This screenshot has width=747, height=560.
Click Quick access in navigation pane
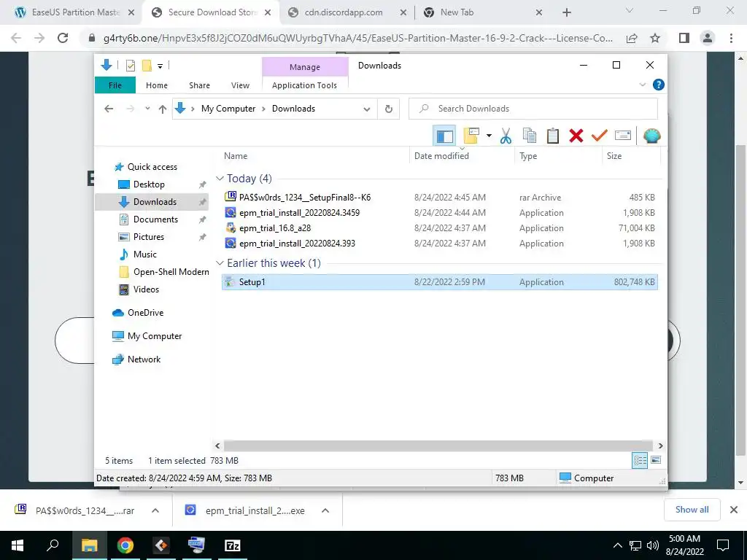152,167
